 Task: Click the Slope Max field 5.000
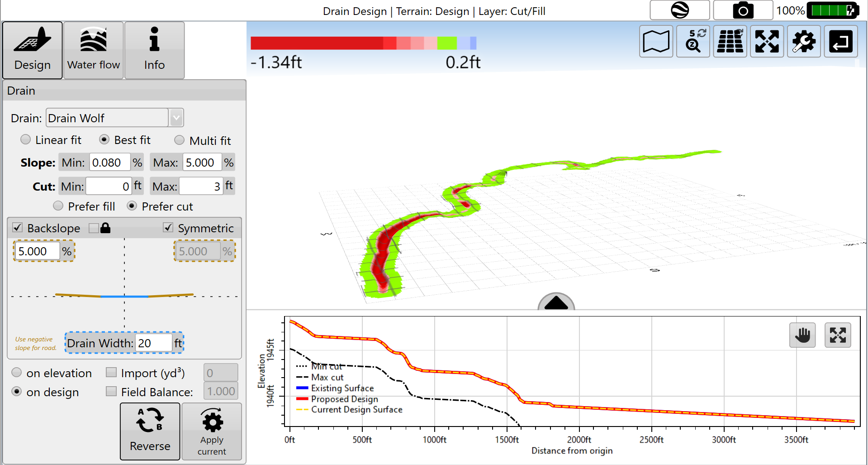(x=202, y=163)
